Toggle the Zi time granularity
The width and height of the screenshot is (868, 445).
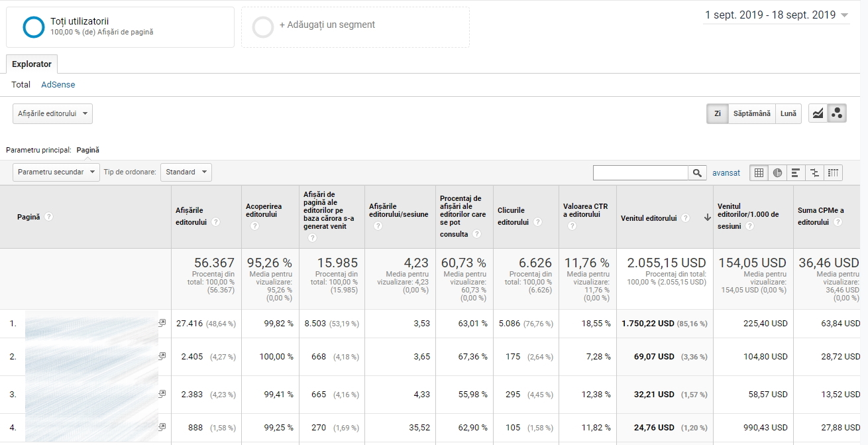click(717, 113)
